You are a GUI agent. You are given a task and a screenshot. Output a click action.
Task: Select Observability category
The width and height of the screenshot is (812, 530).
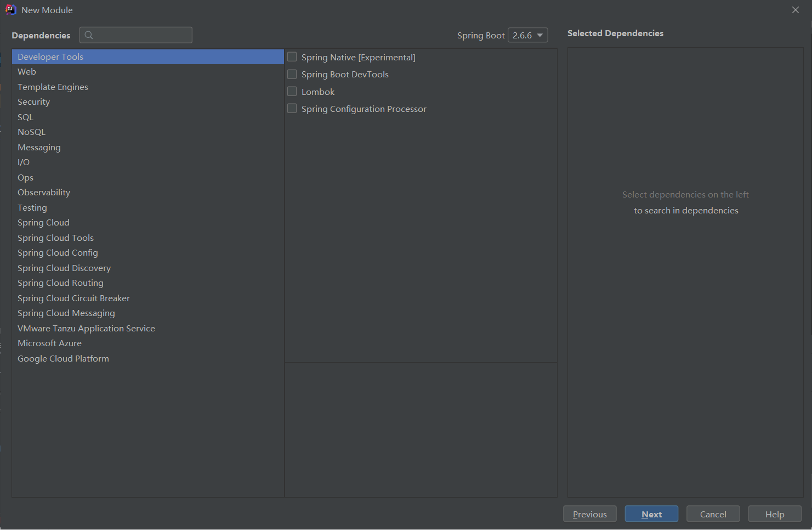click(148, 193)
